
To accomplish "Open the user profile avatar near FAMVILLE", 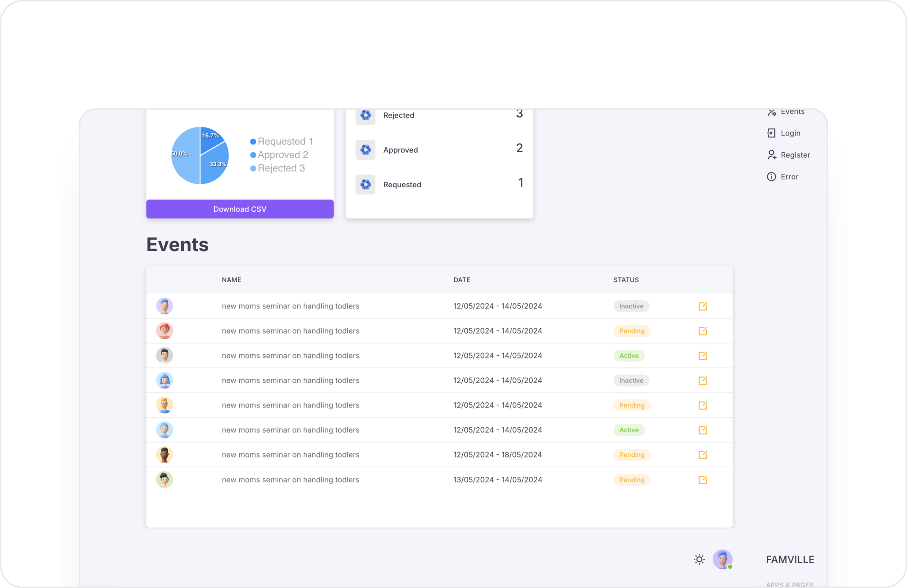I will pyautogui.click(x=722, y=559).
